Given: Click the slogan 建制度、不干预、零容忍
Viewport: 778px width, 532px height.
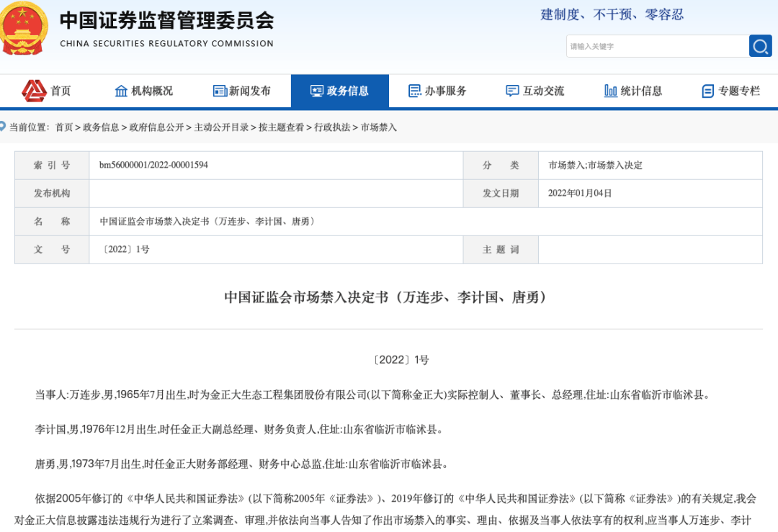Looking at the screenshot, I should point(612,15).
